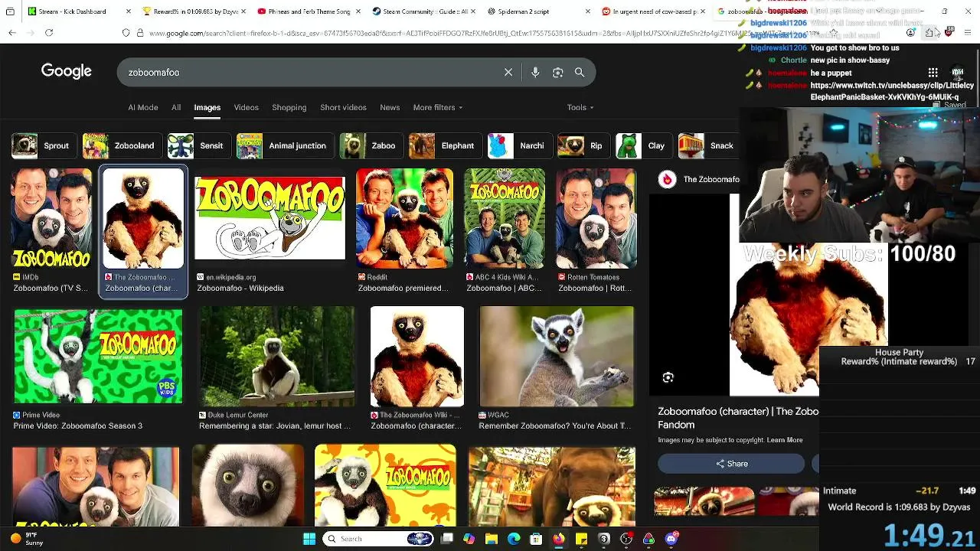Open Zoboomafoo (character) Fandom title link
The image size is (980, 551).
[x=738, y=418]
